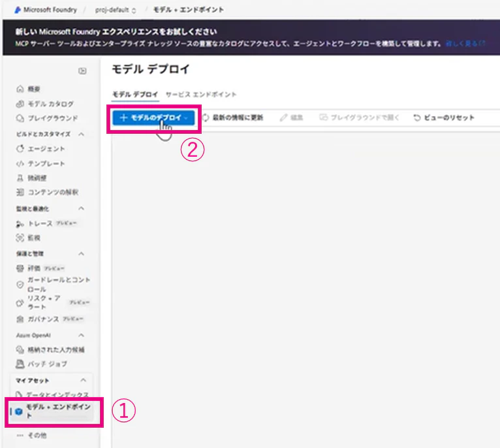Click ビューのリセット reset view button
The width and height of the screenshot is (500, 448).
[x=444, y=118]
